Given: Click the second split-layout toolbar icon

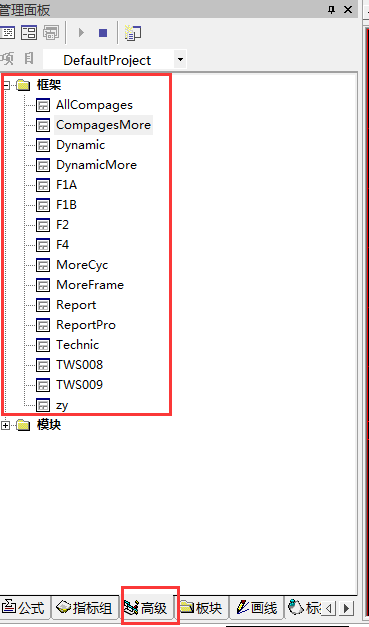Looking at the screenshot, I should pos(29,33).
